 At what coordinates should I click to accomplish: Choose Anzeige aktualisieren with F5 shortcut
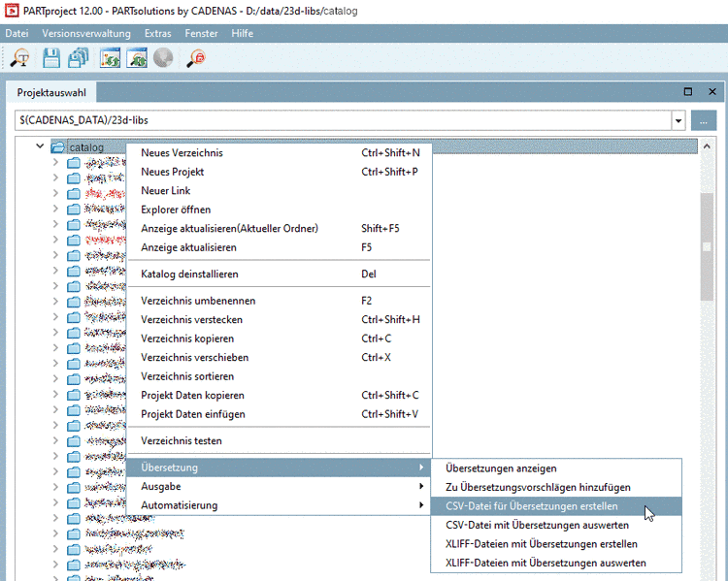click(280, 247)
